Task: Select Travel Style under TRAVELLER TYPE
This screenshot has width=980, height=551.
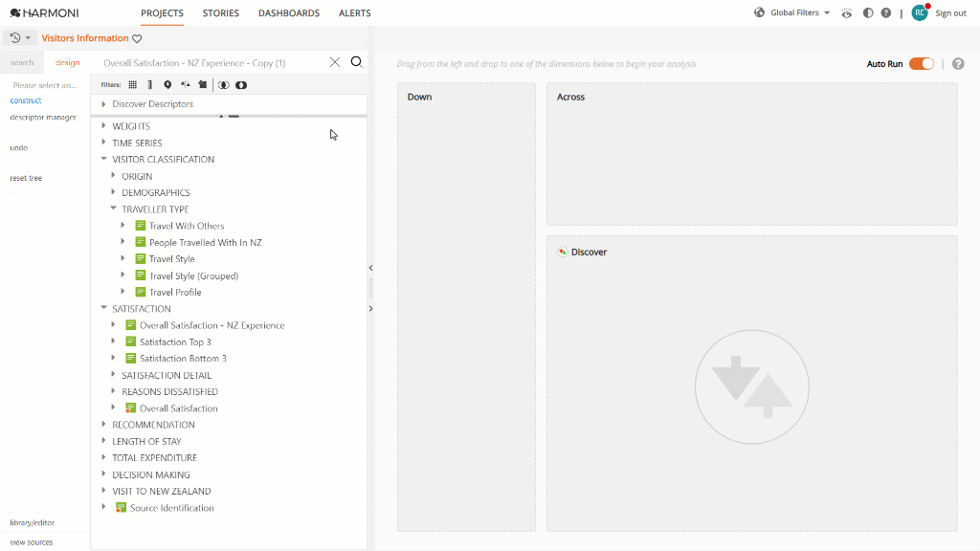Action: point(172,258)
